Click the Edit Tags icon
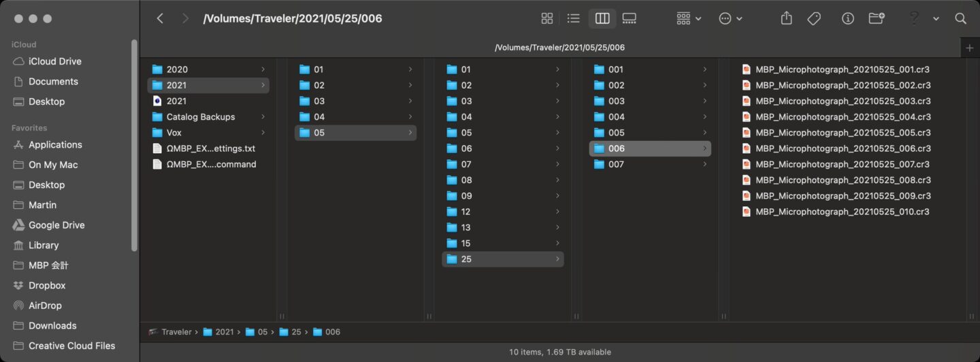 coord(814,18)
